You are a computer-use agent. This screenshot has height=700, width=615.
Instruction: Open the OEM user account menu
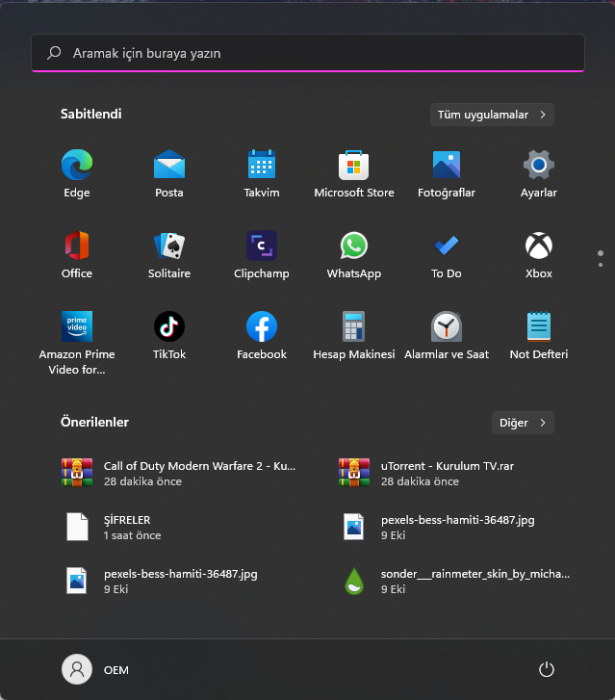[x=95, y=669]
